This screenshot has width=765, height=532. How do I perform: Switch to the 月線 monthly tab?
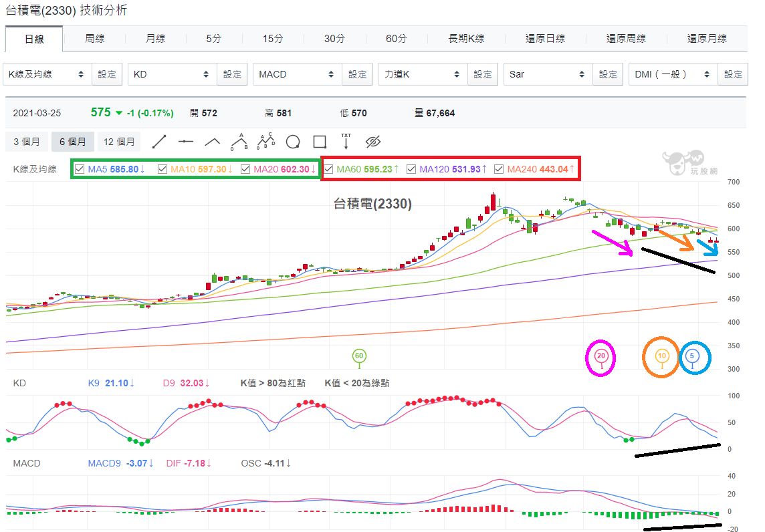156,39
